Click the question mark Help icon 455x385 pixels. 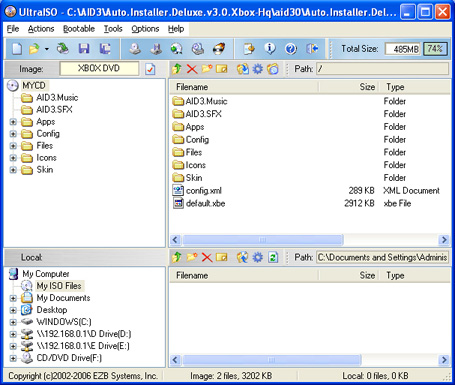click(x=291, y=49)
